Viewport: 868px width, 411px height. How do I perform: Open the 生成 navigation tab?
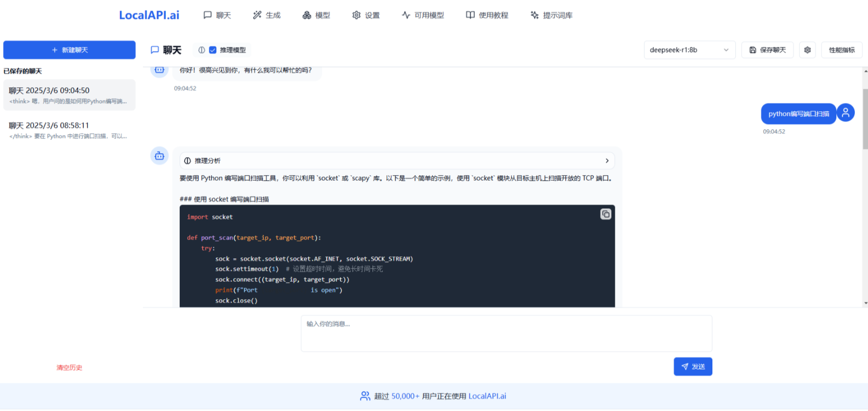(x=267, y=15)
